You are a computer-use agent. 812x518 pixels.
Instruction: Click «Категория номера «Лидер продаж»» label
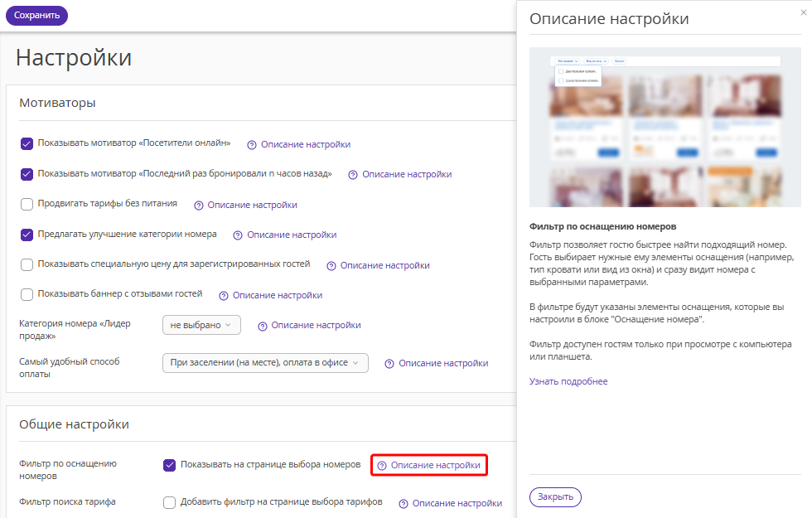point(75,330)
